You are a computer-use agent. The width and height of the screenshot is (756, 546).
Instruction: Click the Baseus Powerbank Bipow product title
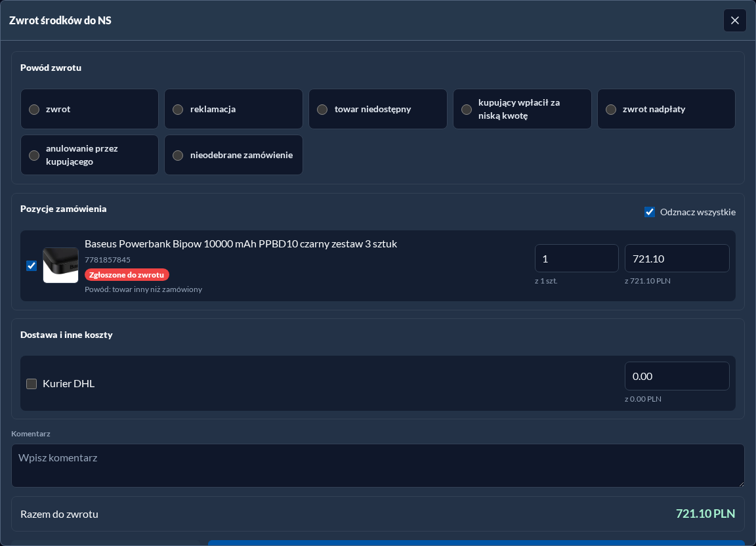241,244
